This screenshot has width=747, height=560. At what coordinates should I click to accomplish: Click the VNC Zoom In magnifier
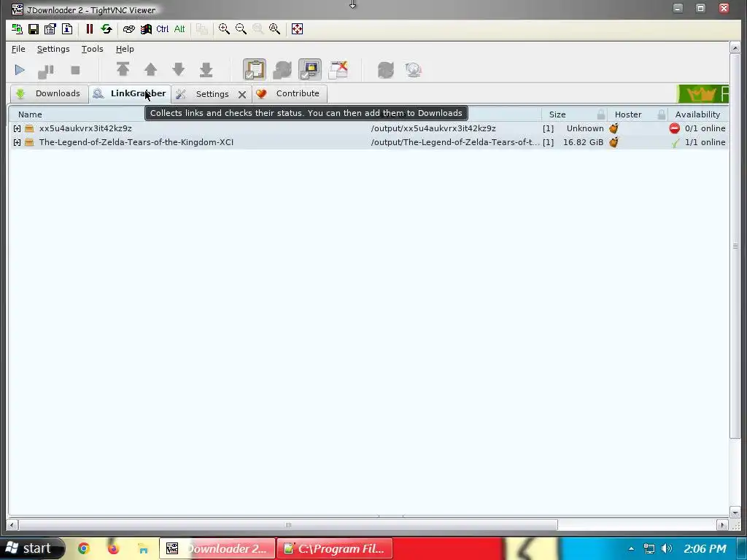click(x=224, y=29)
